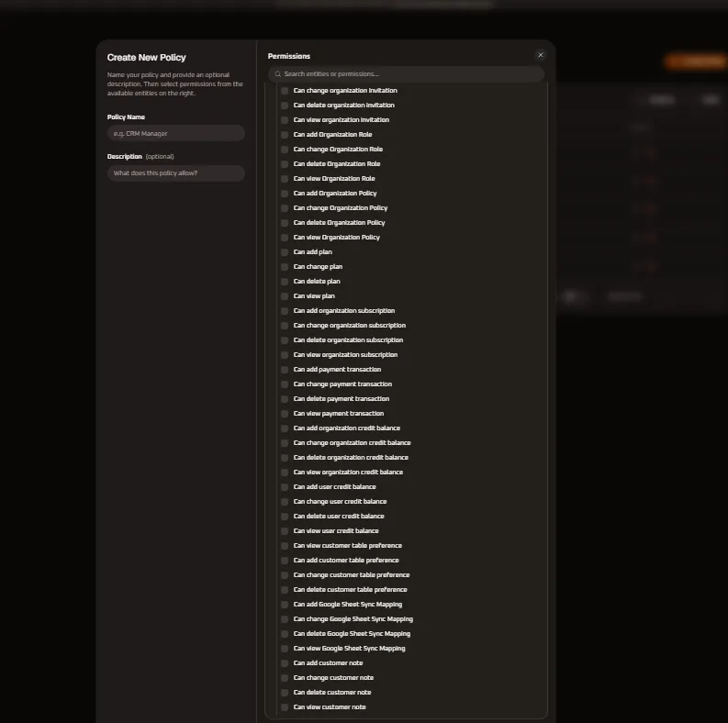Toggle 'Can add customer table preference'
This screenshot has width=728, height=723.
[x=285, y=561]
